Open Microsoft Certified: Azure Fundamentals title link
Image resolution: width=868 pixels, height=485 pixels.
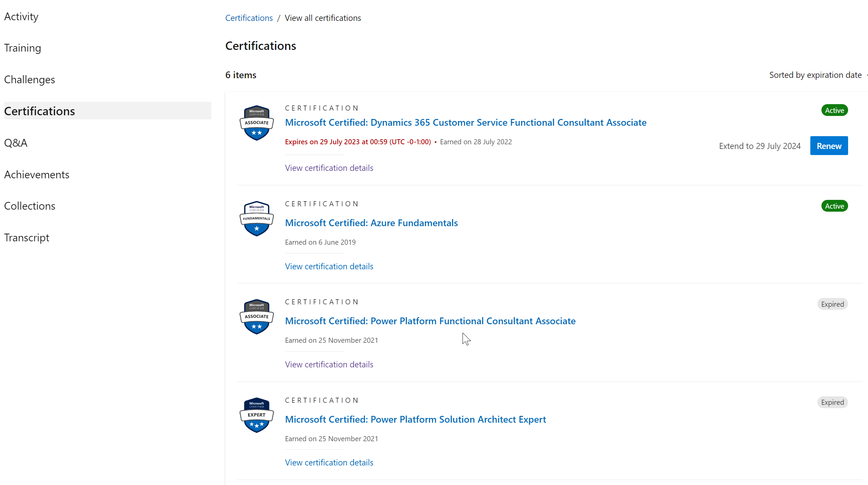pyautogui.click(x=371, y=222)
